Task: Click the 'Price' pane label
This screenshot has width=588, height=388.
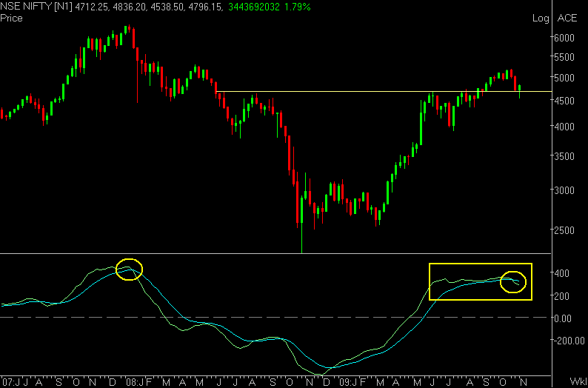Action: (x=11, y=18)
